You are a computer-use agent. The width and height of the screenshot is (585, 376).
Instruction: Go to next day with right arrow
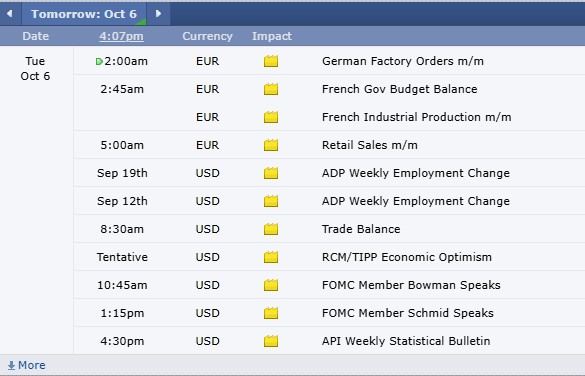[159, 14]
